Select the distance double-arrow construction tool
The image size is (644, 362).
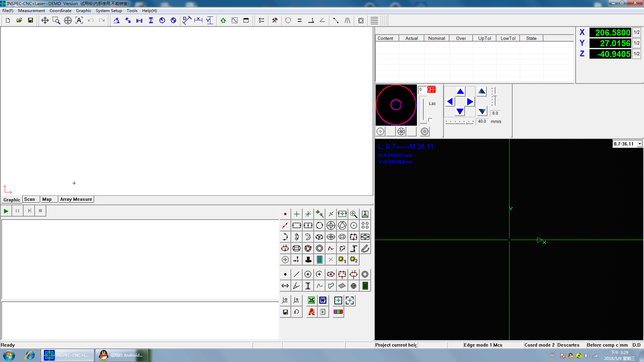[285, 286]
